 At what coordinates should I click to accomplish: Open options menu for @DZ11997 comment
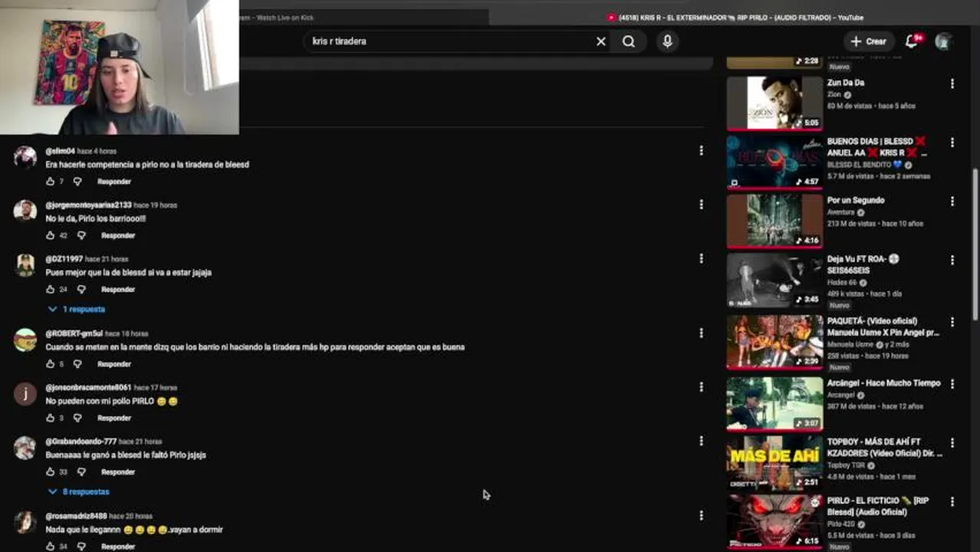tap(701, 258)
